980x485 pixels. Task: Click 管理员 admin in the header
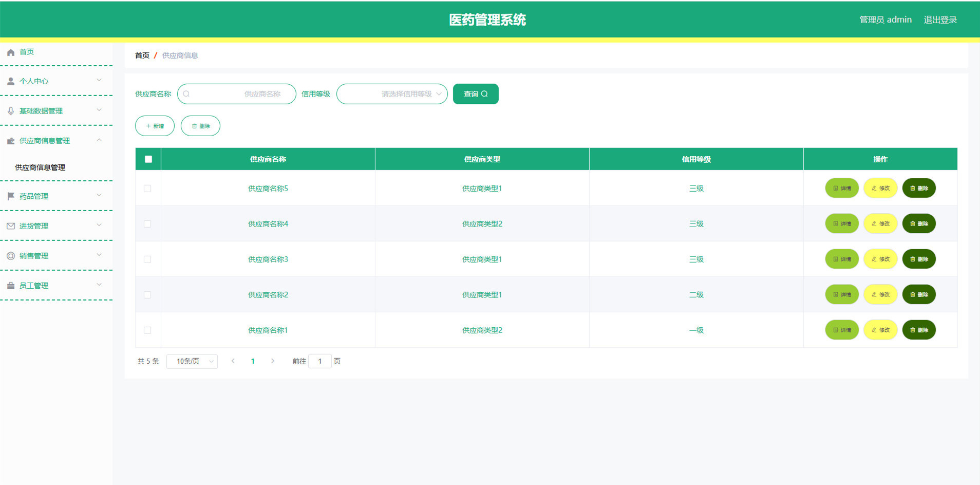tap(885, 20)
